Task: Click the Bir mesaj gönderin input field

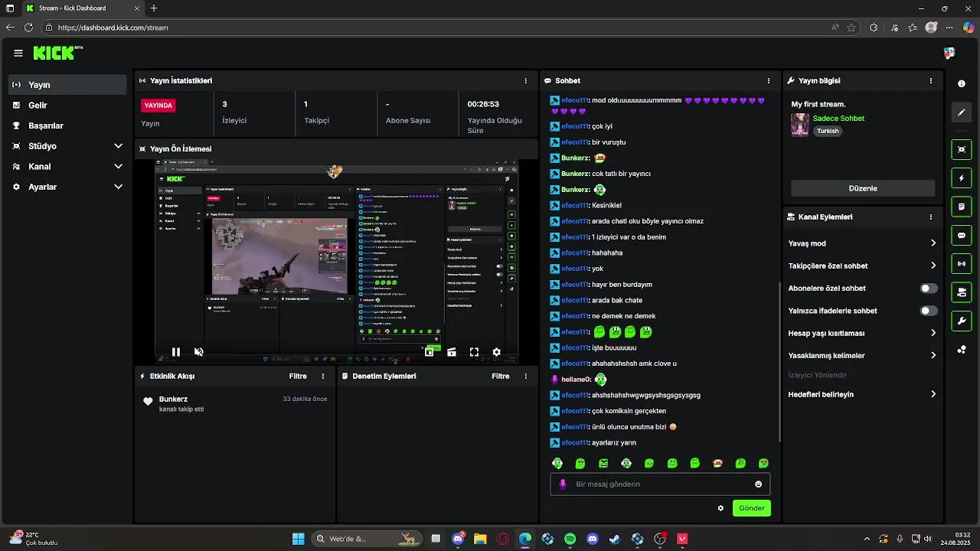Action: pos(660,484)
